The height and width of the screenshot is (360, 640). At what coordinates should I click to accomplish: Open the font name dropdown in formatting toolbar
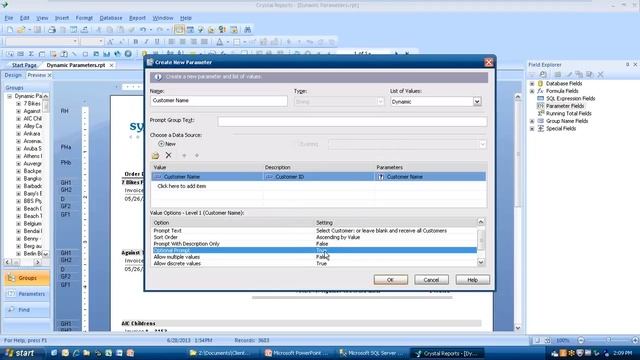75,41
